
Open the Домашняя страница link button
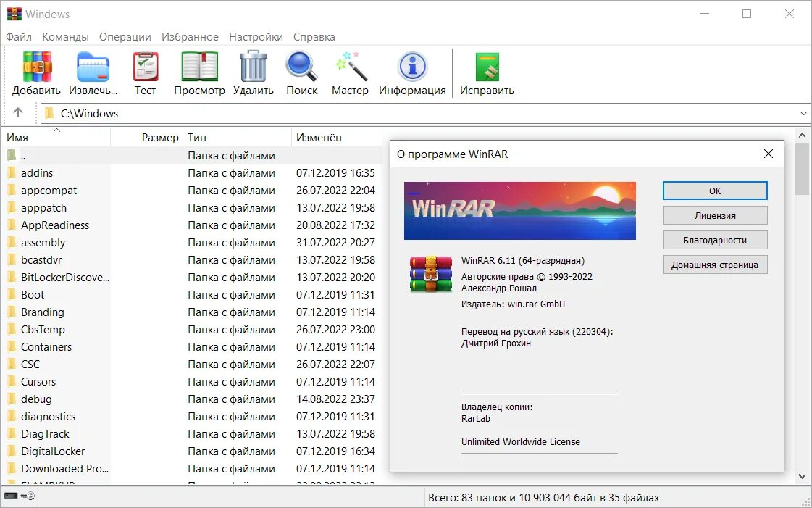714,265
